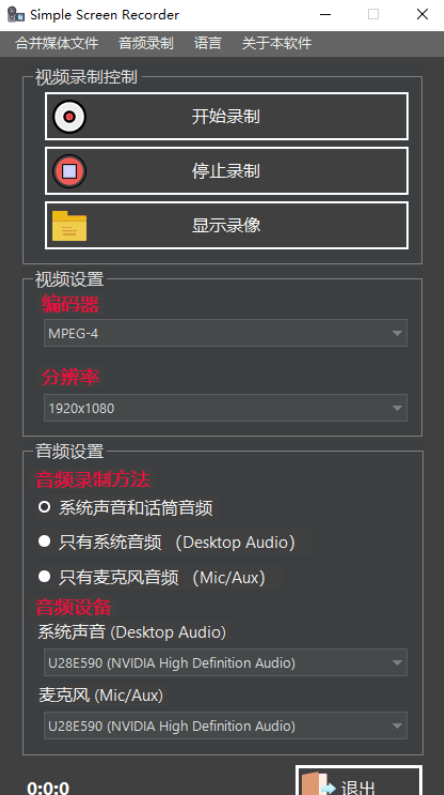Image resolution: width=444 pixels, height=795 pixels.
Task: Expand the 麦克风 Mic/Aux device dropdown
Action: click(x=226, y=726)
